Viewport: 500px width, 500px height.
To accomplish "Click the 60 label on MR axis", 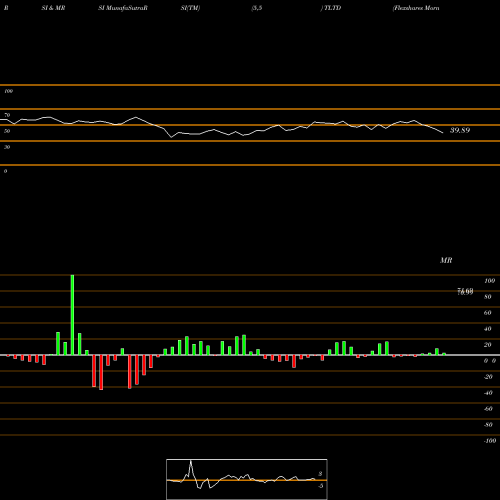I will 488,313.
